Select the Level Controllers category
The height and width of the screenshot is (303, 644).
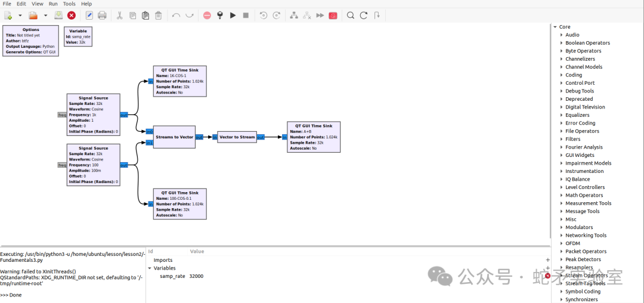[584, 187]
